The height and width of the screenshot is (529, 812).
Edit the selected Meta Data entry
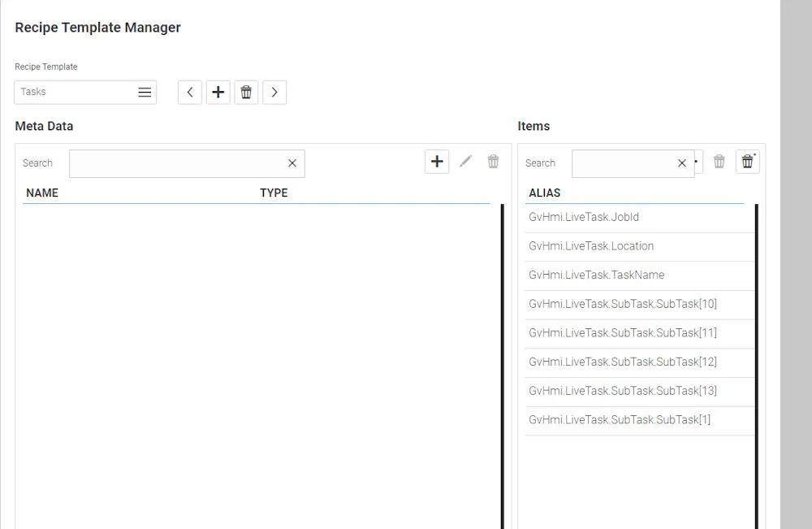465,162
